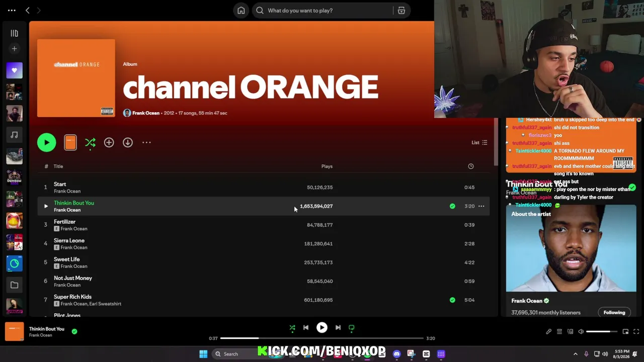This screenshot has width=644, height=362.
Task: Sort by the # column header
Action: click(46, 166)
